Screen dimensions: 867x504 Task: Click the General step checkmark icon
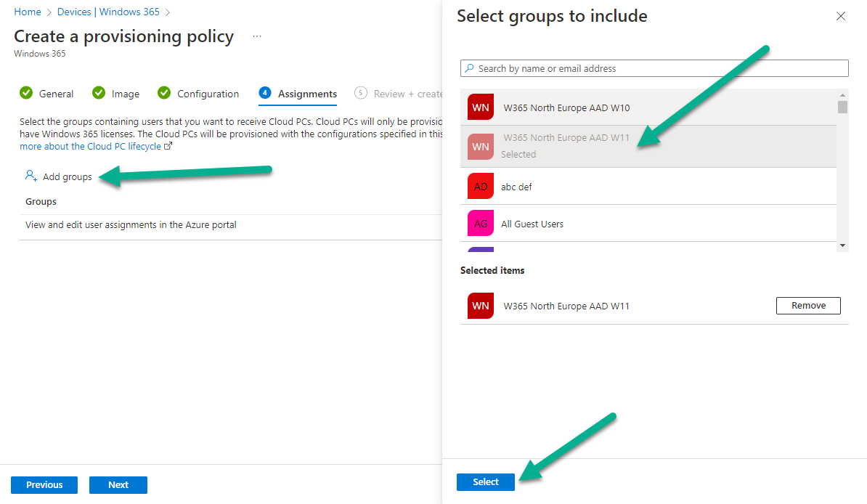pos(26,93)
